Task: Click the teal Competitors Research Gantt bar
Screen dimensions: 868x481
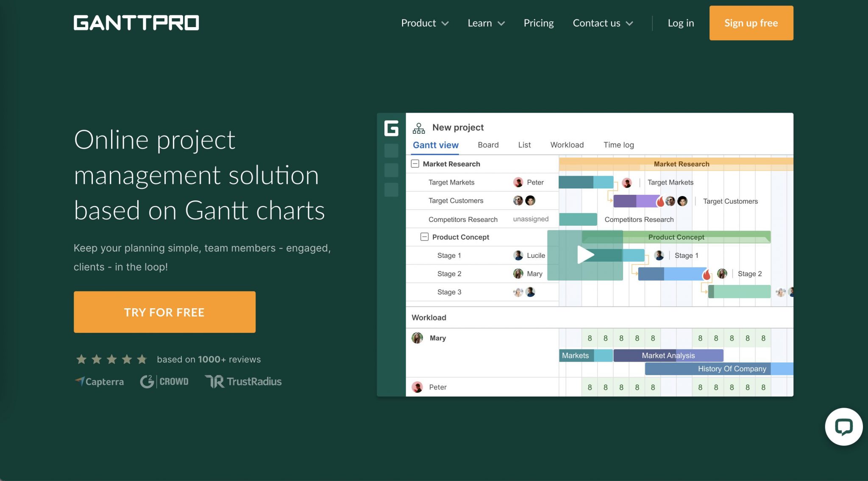Action: (x=578, y=219)
